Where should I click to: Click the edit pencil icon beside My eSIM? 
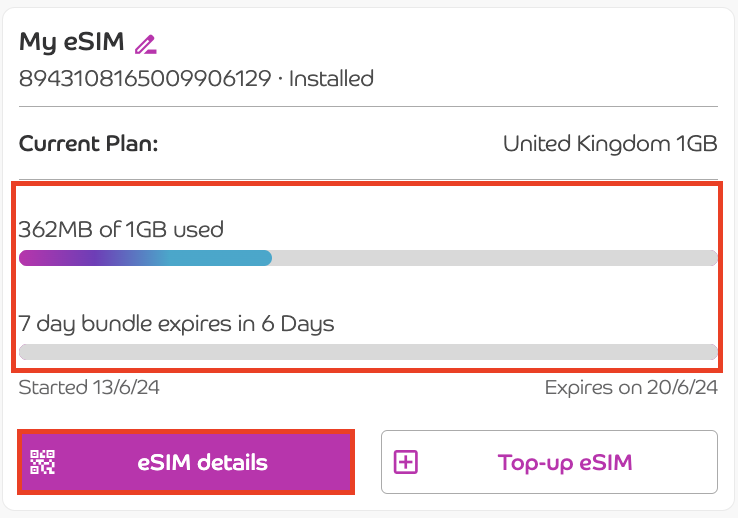click(146, 44)
